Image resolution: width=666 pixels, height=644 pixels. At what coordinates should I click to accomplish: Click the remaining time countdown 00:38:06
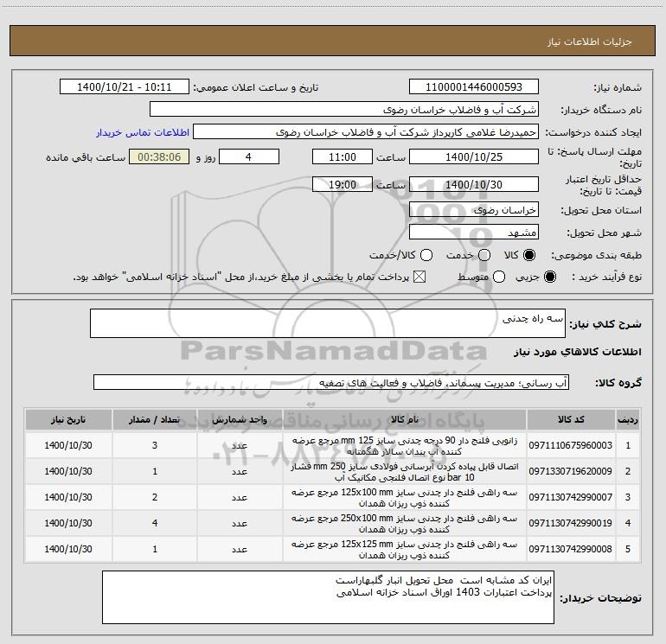159,156
